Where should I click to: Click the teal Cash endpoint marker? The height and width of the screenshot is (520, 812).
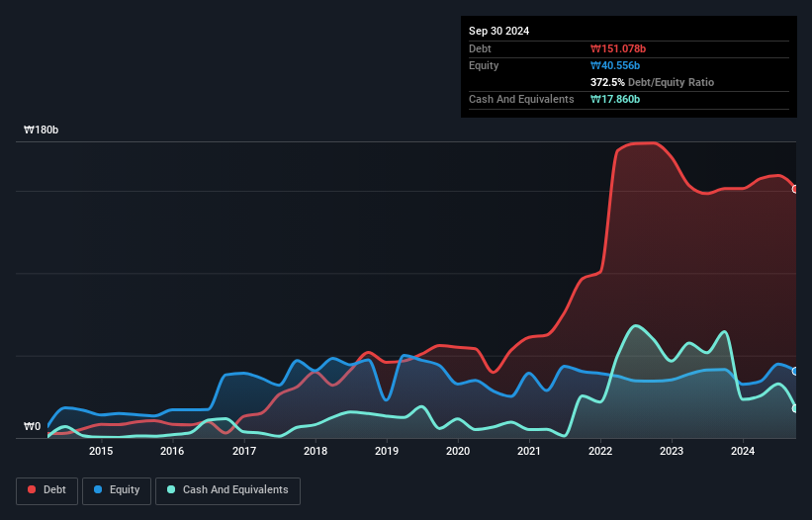pyautogui.click(x=795, y=408)
